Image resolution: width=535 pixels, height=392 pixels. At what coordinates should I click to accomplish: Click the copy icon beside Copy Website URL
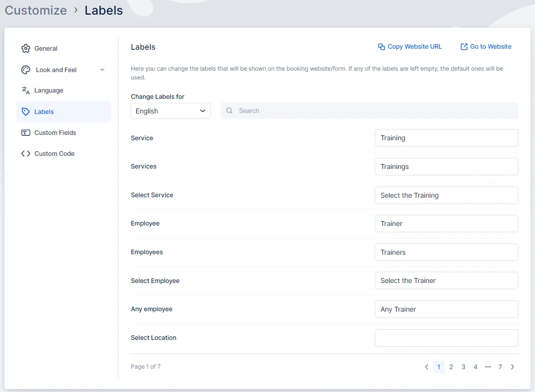click(x=382, y=47)
